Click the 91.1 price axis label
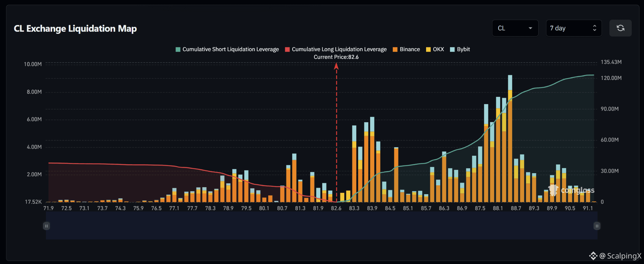Screen dimensions: 644x264 tap(588, 208)
